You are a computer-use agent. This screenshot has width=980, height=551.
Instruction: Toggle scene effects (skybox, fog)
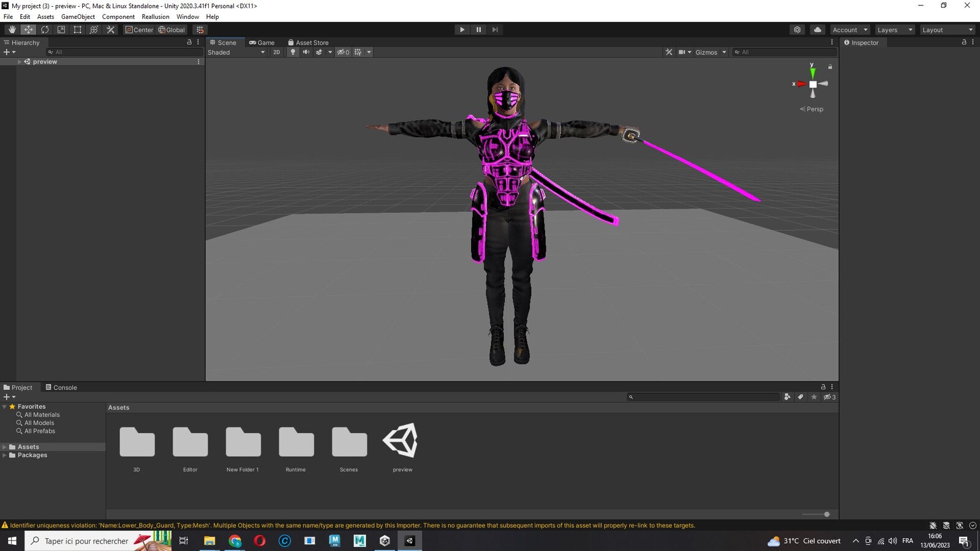[319, 52]
